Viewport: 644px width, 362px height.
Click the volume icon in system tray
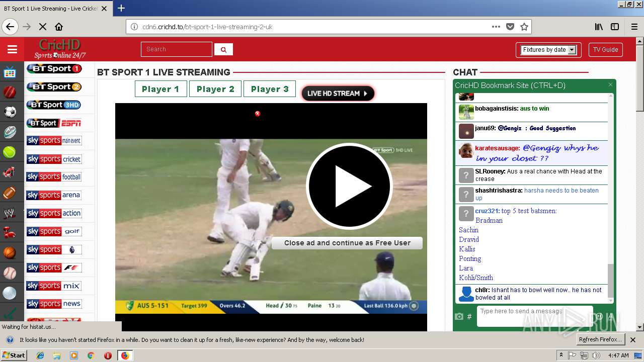click(x=596, y=355)
